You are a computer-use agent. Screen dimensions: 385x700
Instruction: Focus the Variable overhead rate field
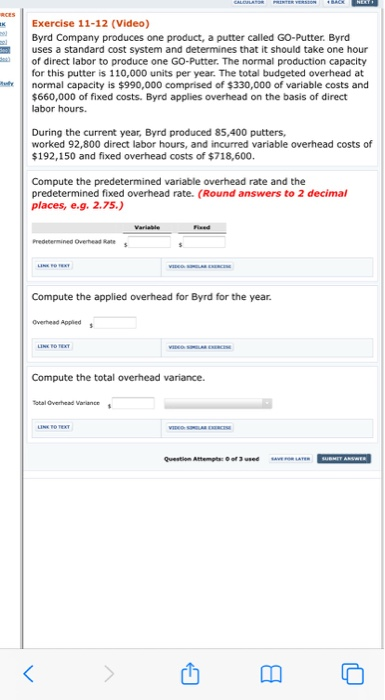click(150, 242)
